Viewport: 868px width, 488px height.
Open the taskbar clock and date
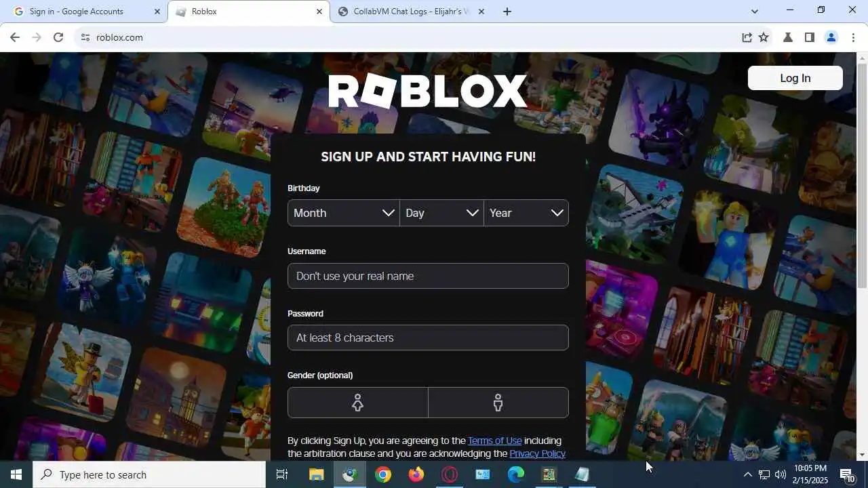tap(810, 474)
